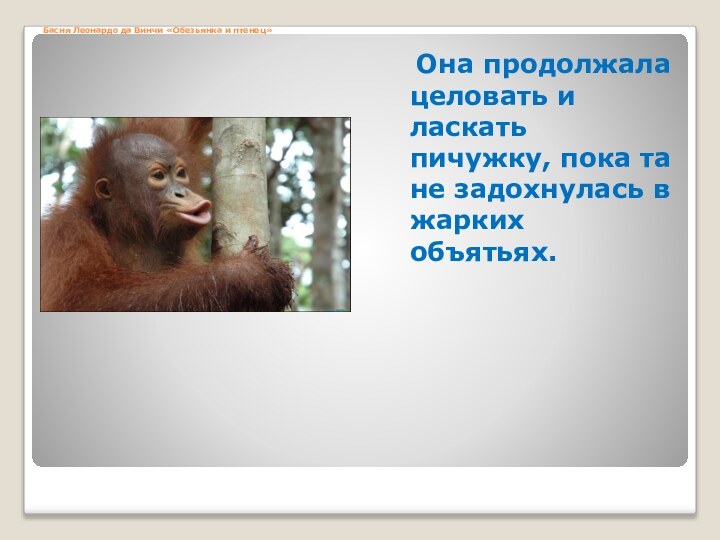720x540 pixels.
Task: Click the word «объятьях» ending the text
Action: tap(478, 252)
